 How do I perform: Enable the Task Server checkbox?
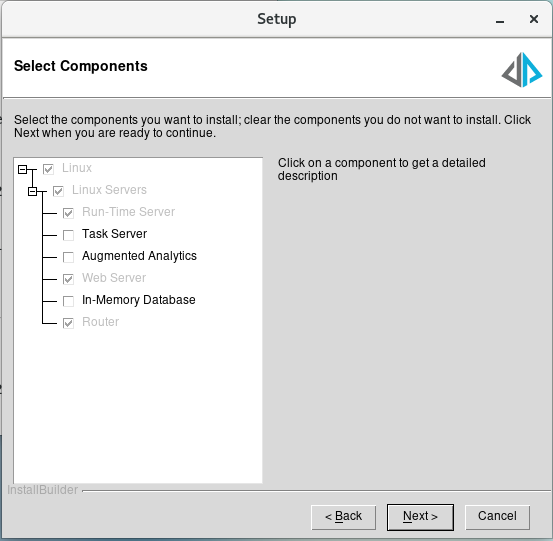coord(68,235)
